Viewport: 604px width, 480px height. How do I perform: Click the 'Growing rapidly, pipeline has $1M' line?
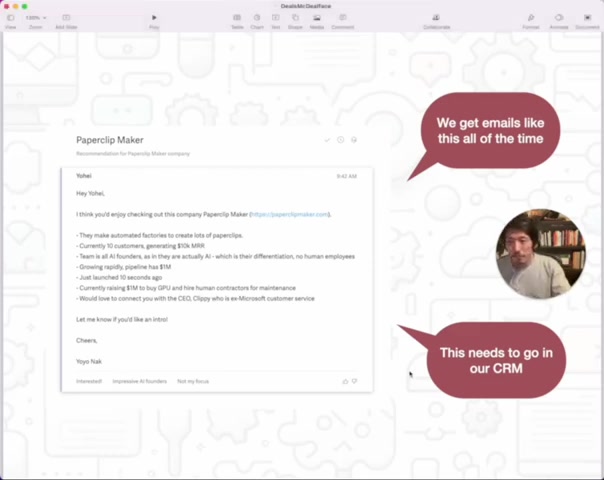124,267
